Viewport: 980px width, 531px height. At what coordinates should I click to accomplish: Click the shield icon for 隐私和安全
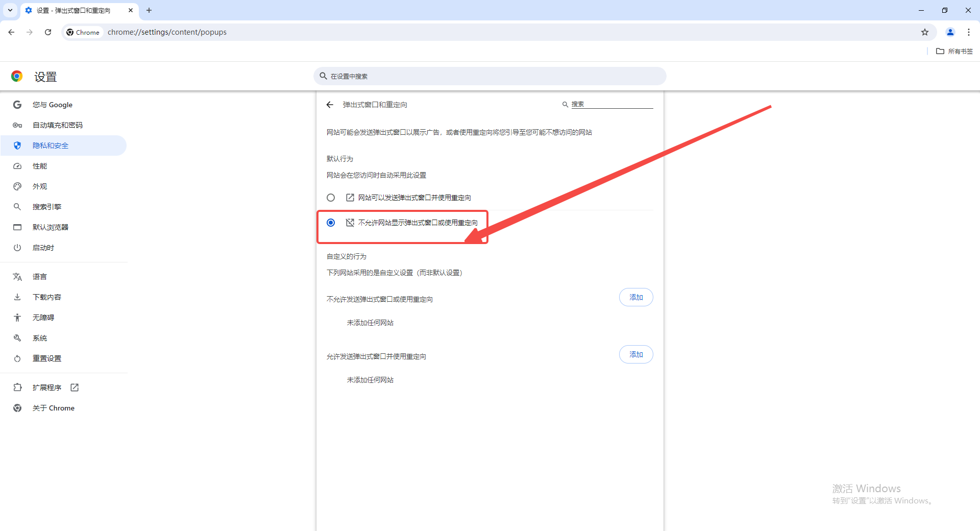(x=17, y=146)
